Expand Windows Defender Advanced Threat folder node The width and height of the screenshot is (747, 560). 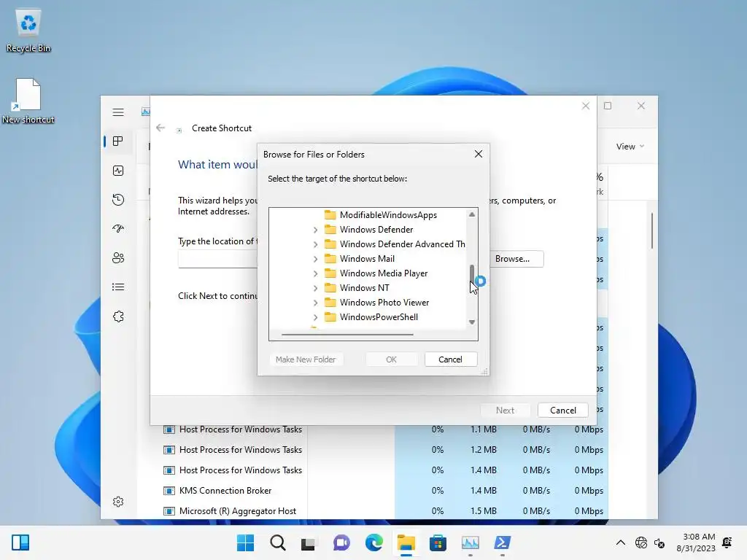315,244
